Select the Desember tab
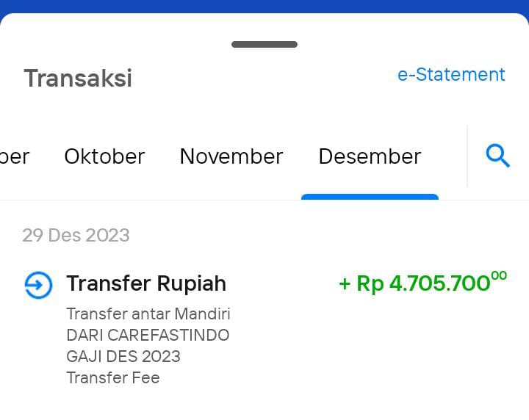 (370, 156)
